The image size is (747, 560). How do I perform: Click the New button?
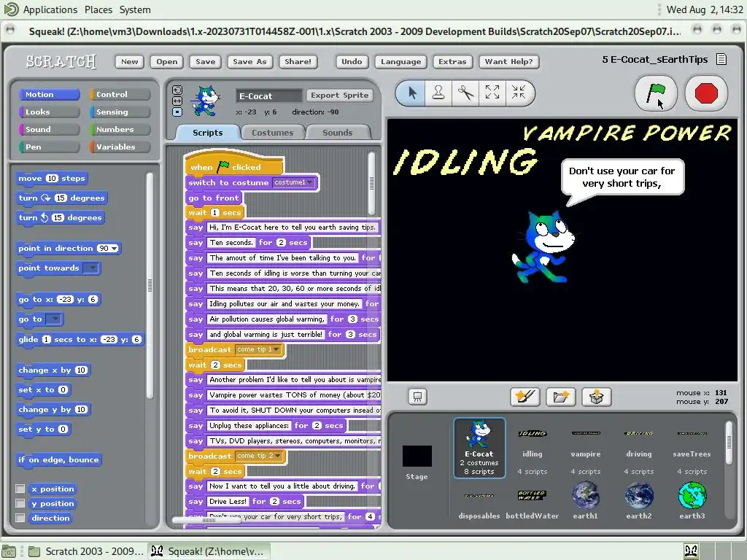(129, 61)
